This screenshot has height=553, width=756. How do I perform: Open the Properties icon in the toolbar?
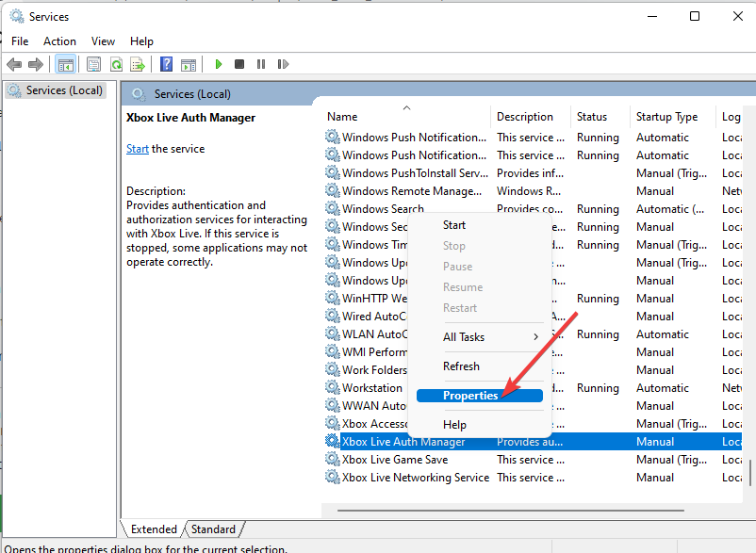tap(93, 64)
